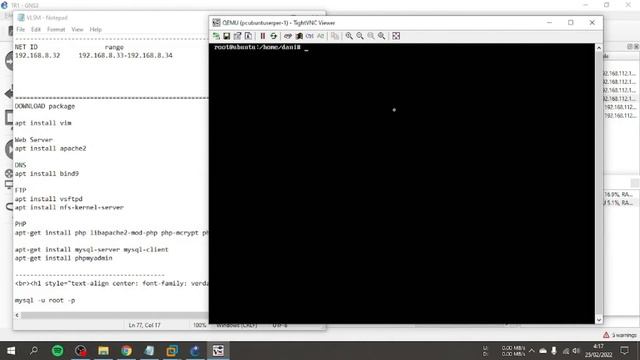Show hidden system tray icons

(x=531, y=351)
